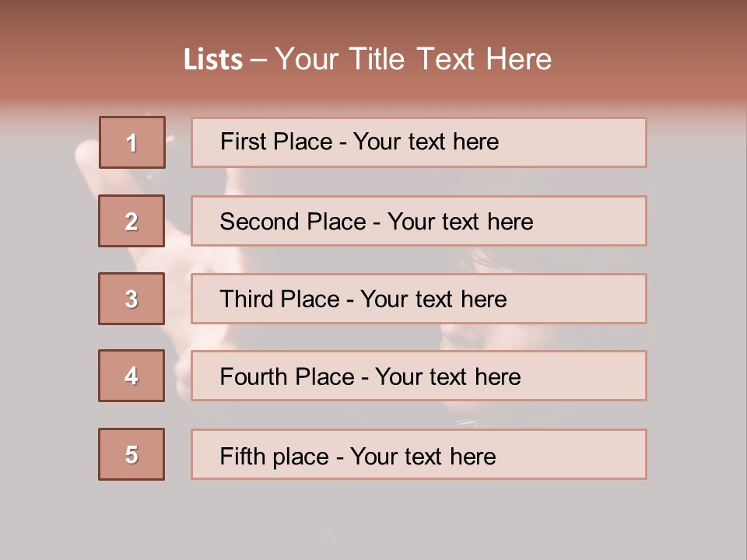Screen dimensions: 747x560
Task: Click the word "Text" in the slide title
Action: (x=447, y=60)
